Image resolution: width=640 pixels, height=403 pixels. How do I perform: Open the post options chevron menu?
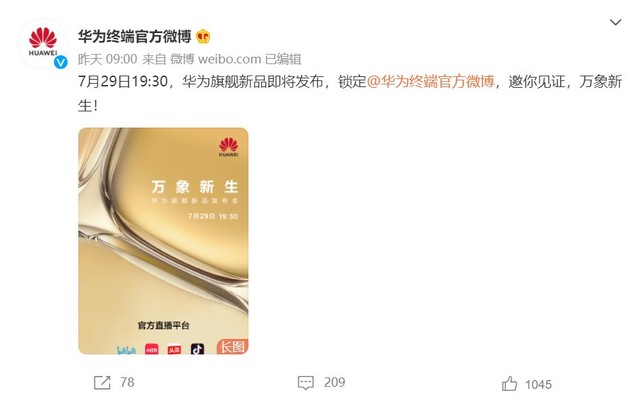[615, 22]
